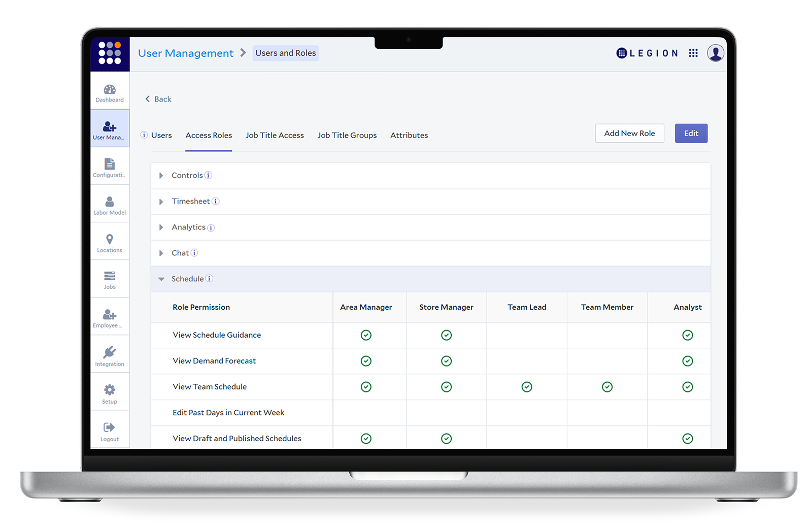This screenshot has height=528, width=812.
Task: Switch to the Attributes tab
Action: pos(409,136)
